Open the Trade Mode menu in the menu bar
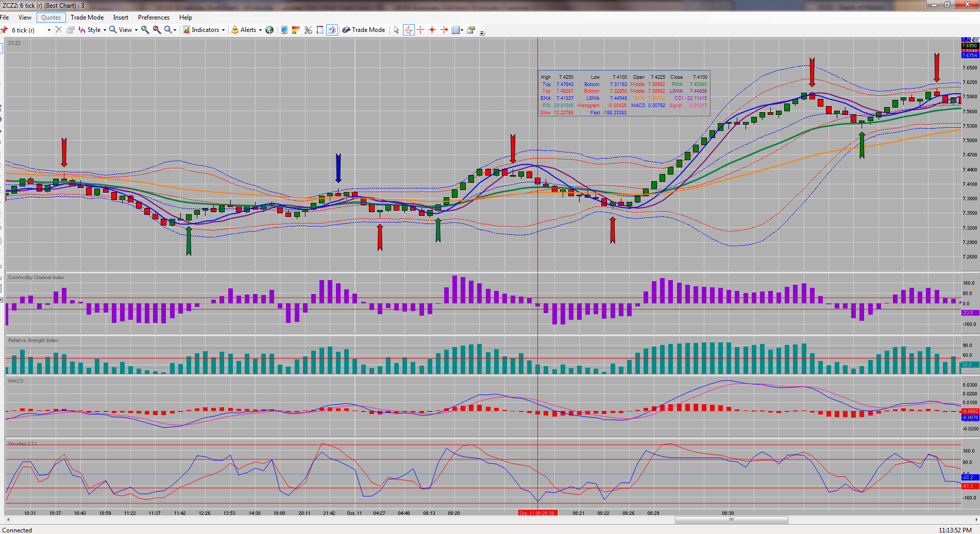Screen dimensions: 980x534 coord(87,18)
